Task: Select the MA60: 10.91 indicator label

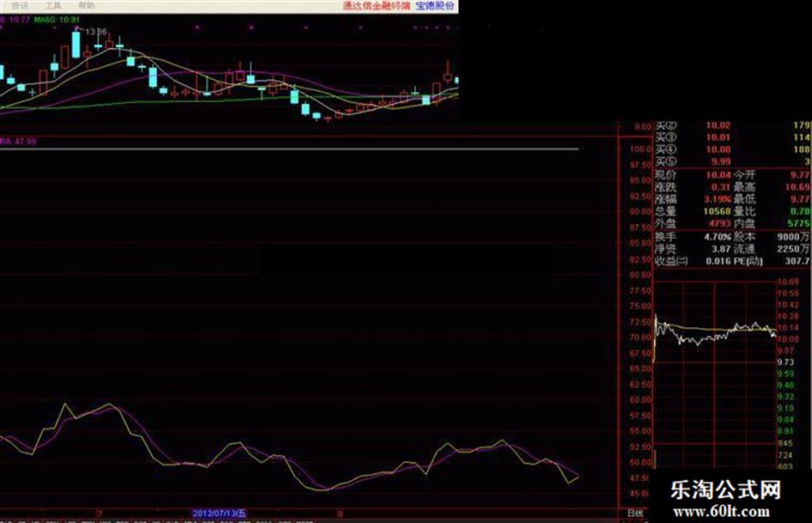Action: click(x=57, y=20)
